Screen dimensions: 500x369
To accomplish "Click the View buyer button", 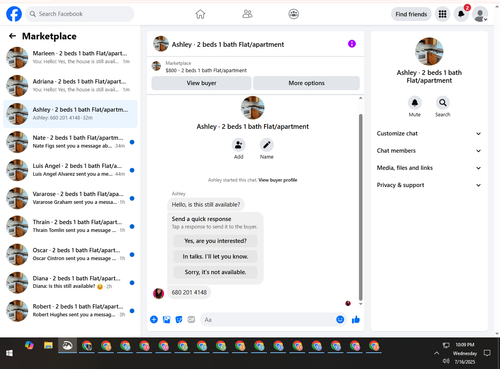I will click(x=201, y=83).
